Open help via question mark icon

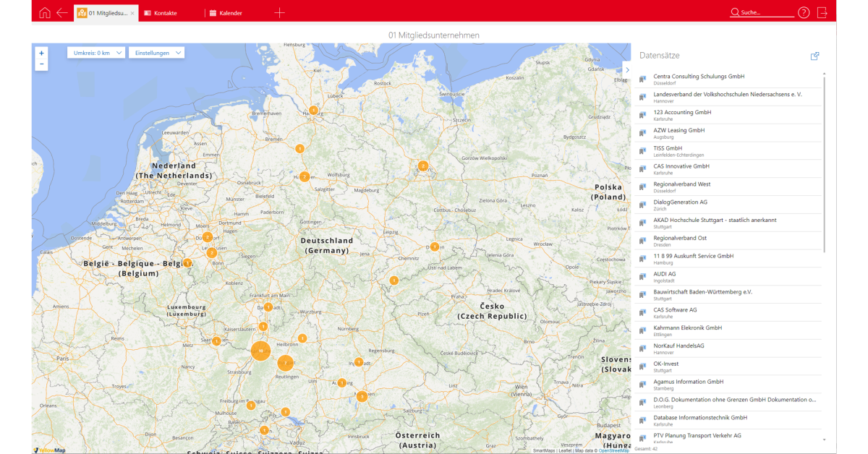804,12
